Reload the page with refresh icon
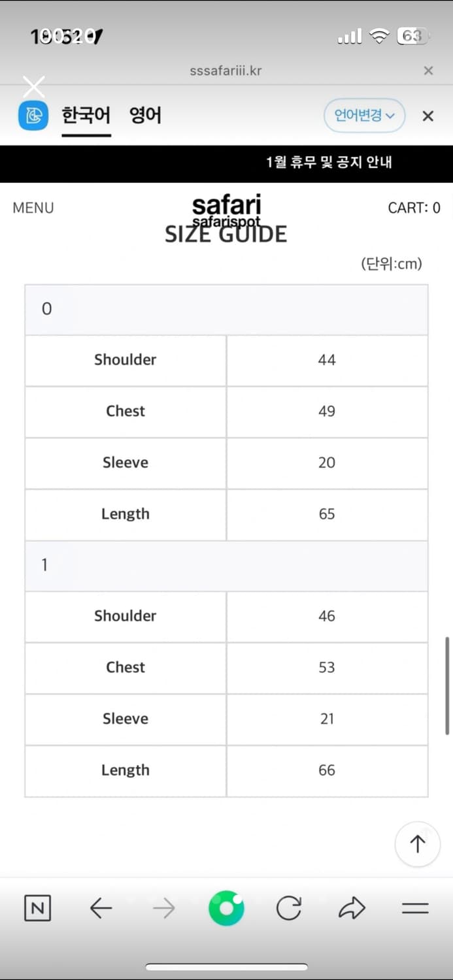This screenshot has width=453, height=980. (x=288, y=908)
